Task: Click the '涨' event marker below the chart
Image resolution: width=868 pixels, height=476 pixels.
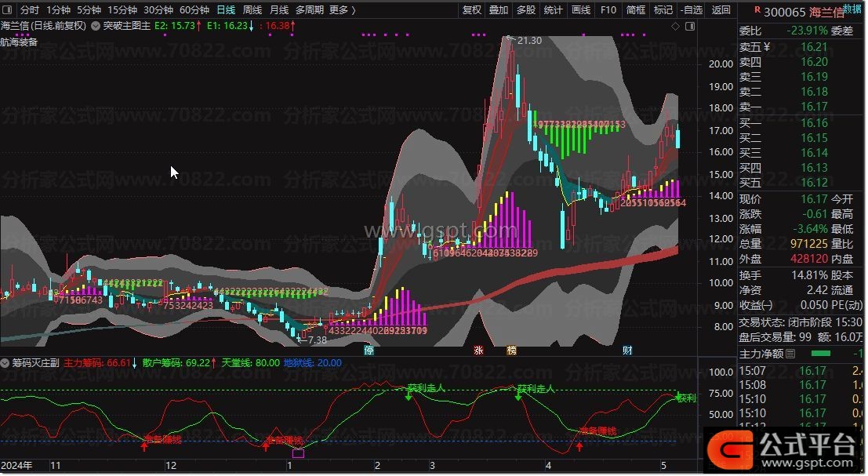Action: click(478, 351)
